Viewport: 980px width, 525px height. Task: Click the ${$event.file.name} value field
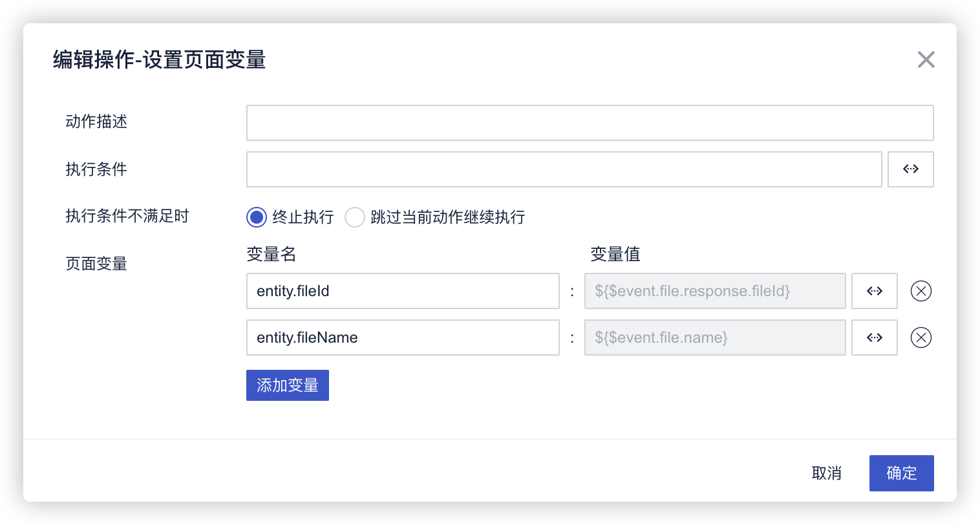pyautogui.click(x=715, y=337)
